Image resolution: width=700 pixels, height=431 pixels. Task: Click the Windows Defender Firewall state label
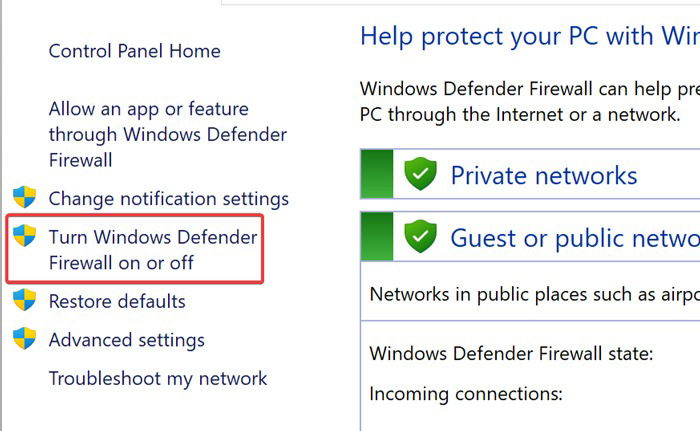[x=511, y=354]
